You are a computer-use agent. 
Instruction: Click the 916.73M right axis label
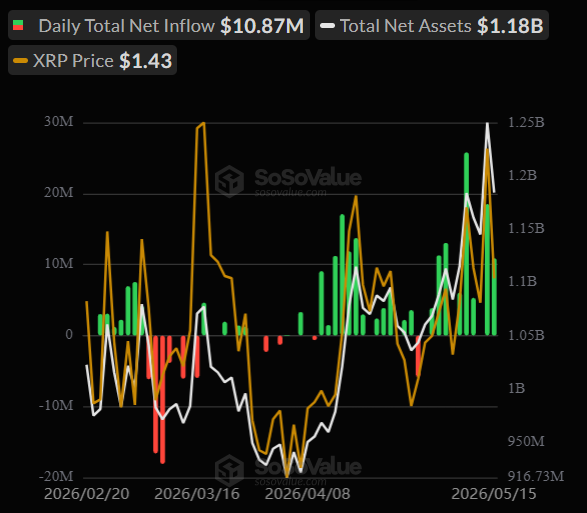click(x=535, y=476)
